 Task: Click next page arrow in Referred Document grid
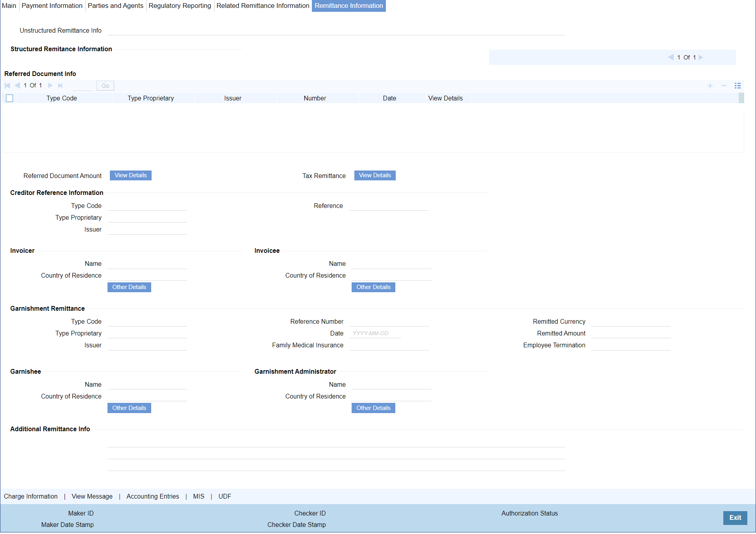pyautogui.click(x=50, y=85)
